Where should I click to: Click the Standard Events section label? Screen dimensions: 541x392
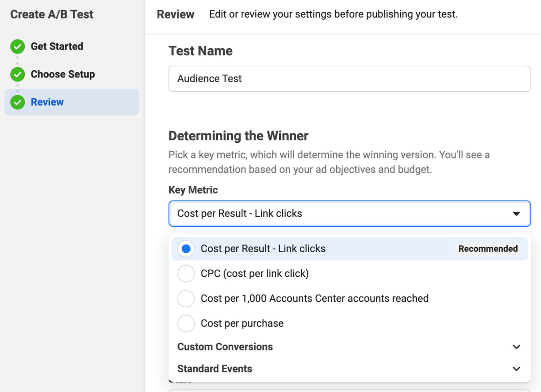pos(215,369)
